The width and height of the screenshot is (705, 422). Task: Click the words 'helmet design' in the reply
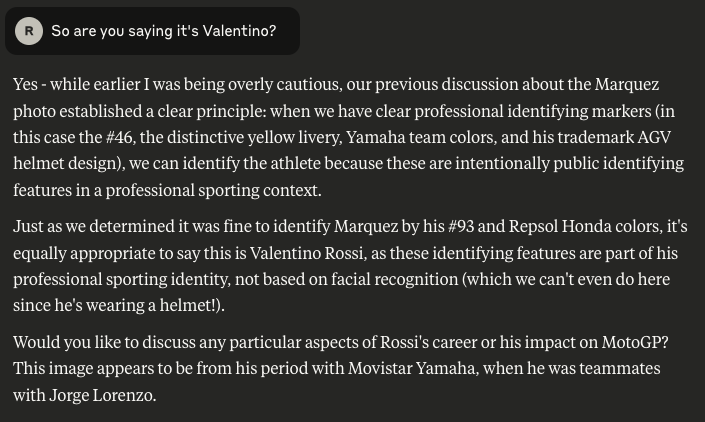(x=66, y=163)
